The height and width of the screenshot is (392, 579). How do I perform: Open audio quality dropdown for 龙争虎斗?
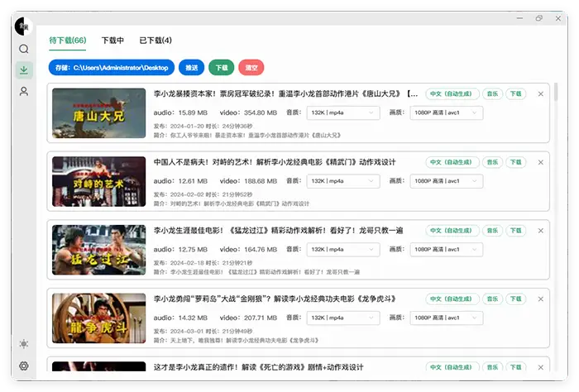pyautogui.click(x=343, y=318)
